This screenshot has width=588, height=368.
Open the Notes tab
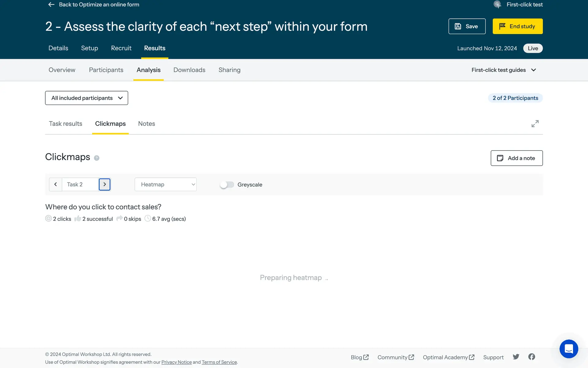(x=146, y=124)
